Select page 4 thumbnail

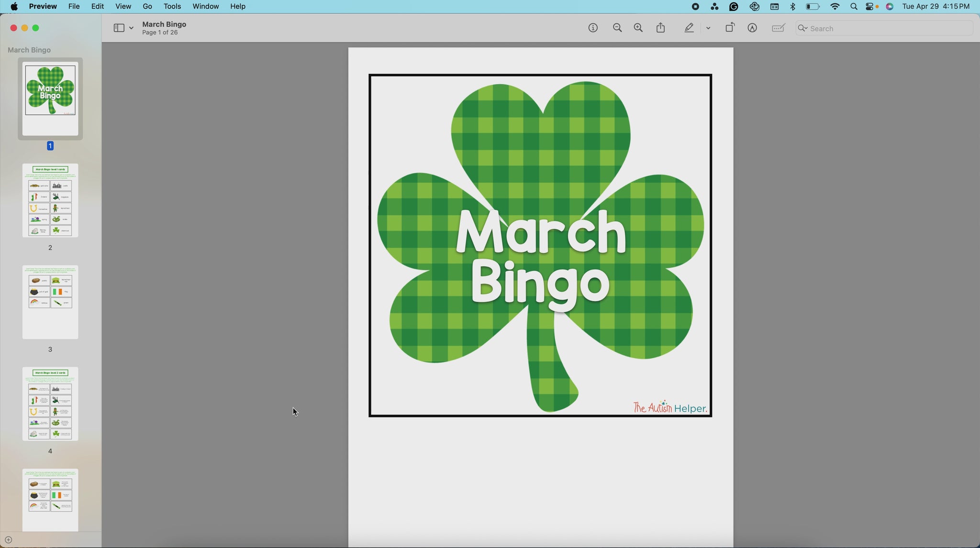(x=50, y=404)
